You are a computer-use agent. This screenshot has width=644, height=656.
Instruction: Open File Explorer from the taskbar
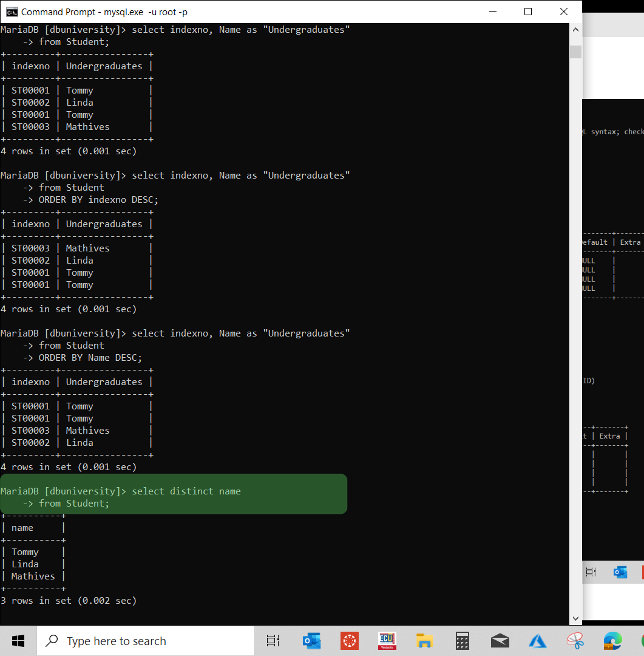[424, 640]
